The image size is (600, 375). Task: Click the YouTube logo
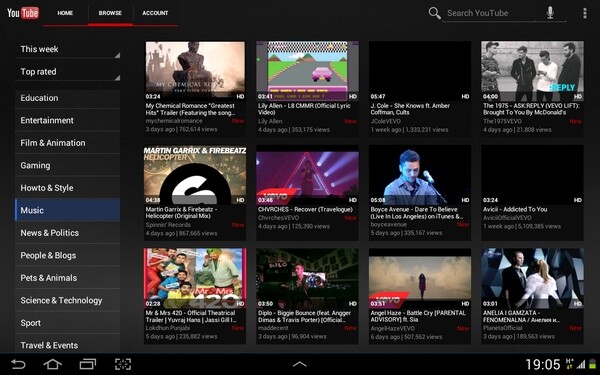pos(23,13)
